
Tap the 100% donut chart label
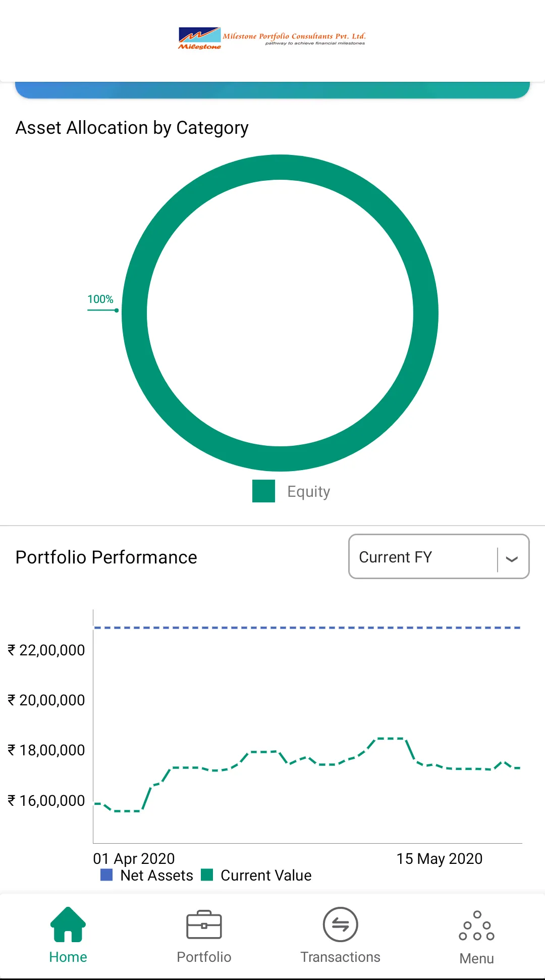click(100, 299)
